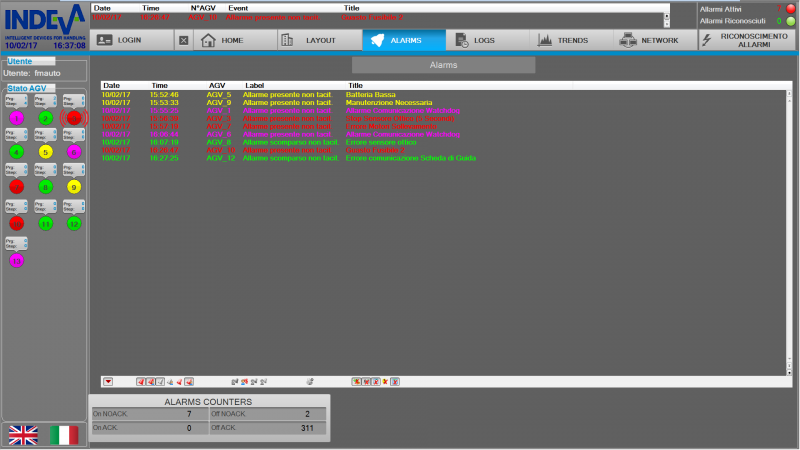Select AGV_9 Manutenzione Necessaria alarm row
Image resolution: width=800 pixels, height=450 pixels.
(x=444, y=103)
